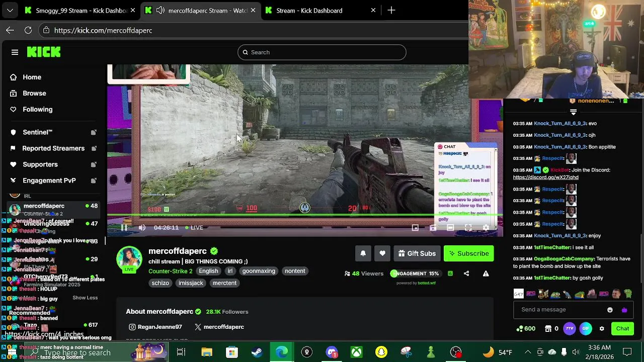Pause the stream playback

click(x=124, y=228)
